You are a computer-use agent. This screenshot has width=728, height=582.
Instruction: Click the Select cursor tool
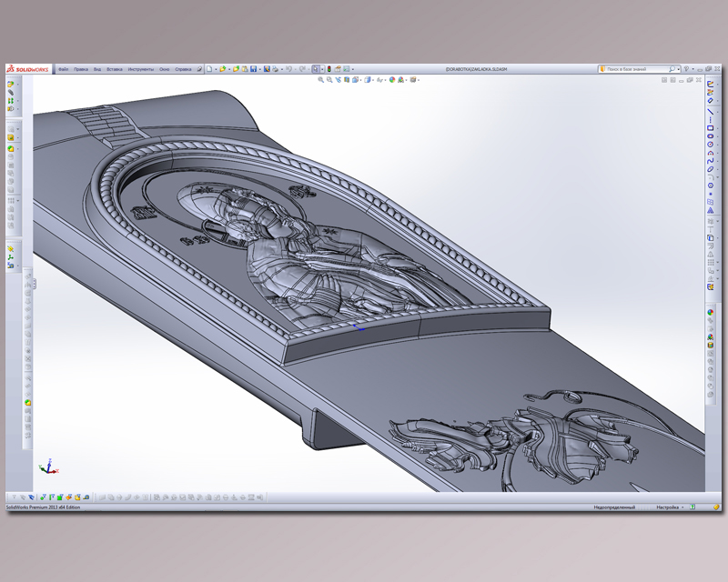click(x=316, y=69)
